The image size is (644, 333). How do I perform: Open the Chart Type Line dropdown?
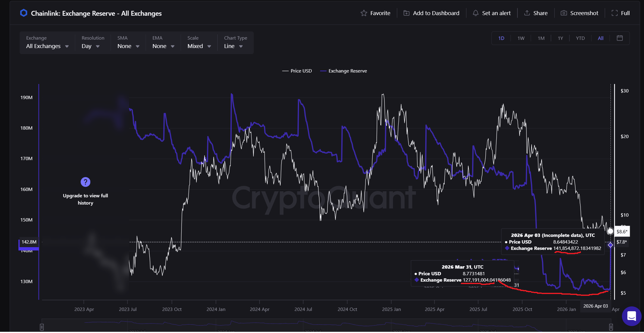233,46
